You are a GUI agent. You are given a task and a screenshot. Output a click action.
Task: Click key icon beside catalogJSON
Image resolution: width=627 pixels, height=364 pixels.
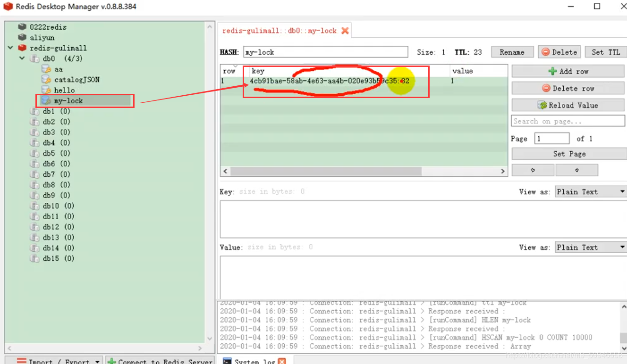pyautogui.click(x=46, y=79)
